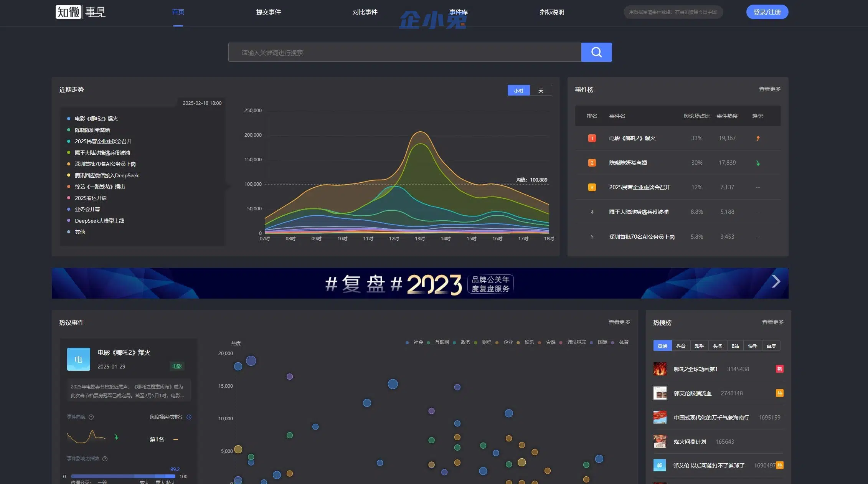The image size is (868, 484).
Task: Select 快手 hot search tab
Action: tap(753, 346)
